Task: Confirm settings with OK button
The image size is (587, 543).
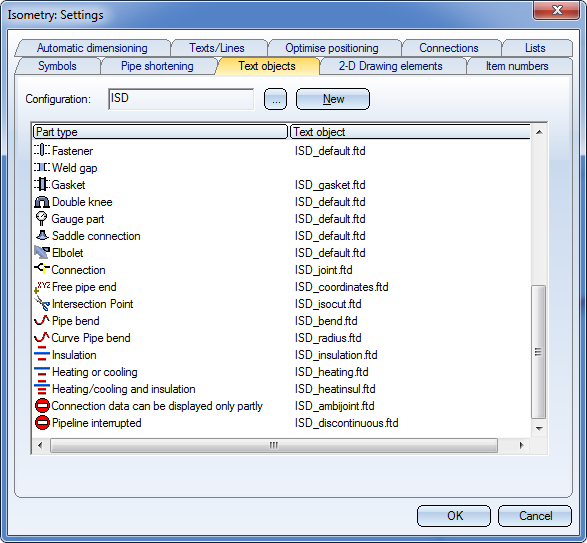Action: (454, 516)
